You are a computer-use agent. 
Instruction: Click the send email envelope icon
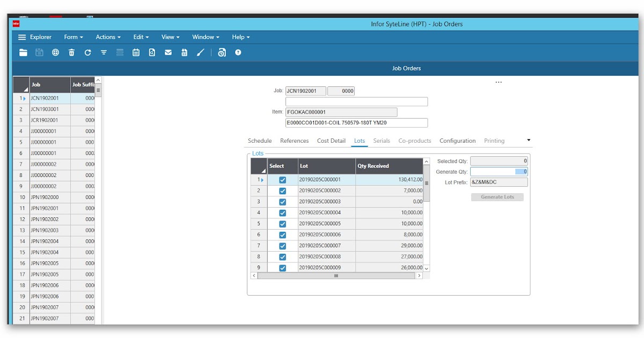coord(168,52)
